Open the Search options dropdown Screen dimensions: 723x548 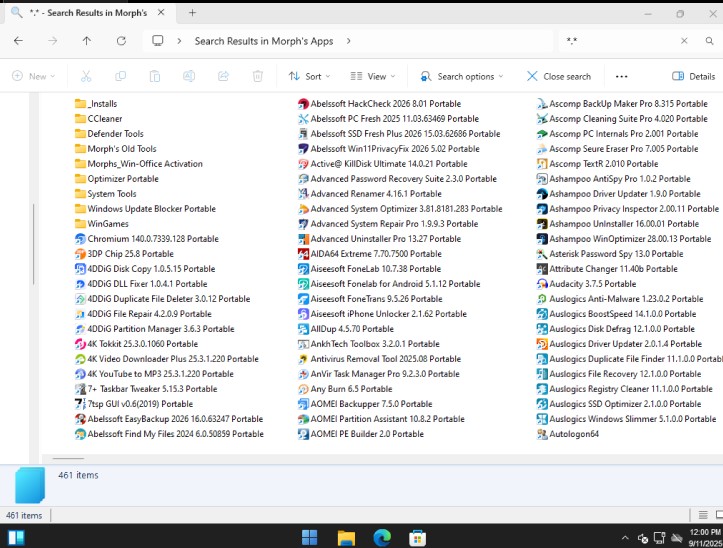462,76
